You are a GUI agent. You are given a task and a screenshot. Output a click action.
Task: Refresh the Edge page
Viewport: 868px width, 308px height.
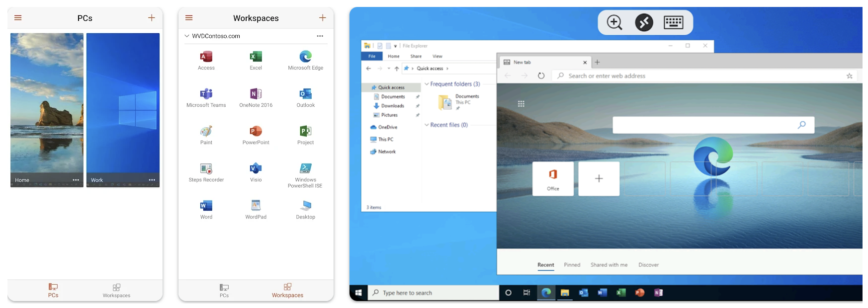[541, 76]
